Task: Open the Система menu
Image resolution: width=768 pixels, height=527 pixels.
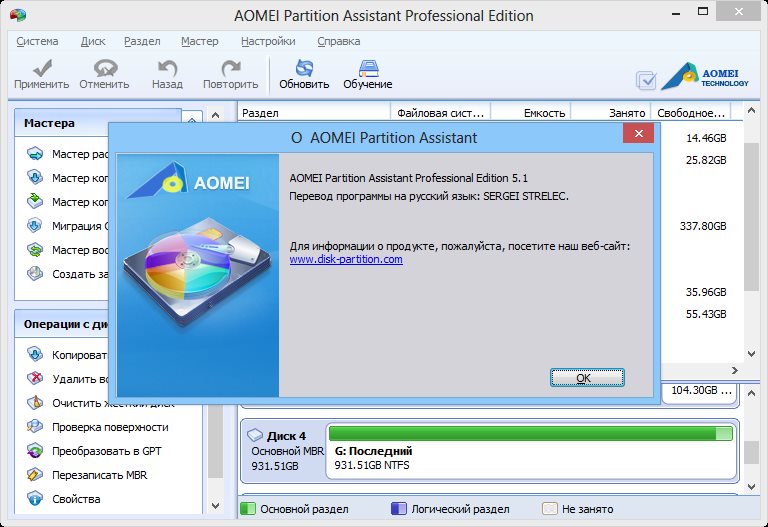Action: 37,41
